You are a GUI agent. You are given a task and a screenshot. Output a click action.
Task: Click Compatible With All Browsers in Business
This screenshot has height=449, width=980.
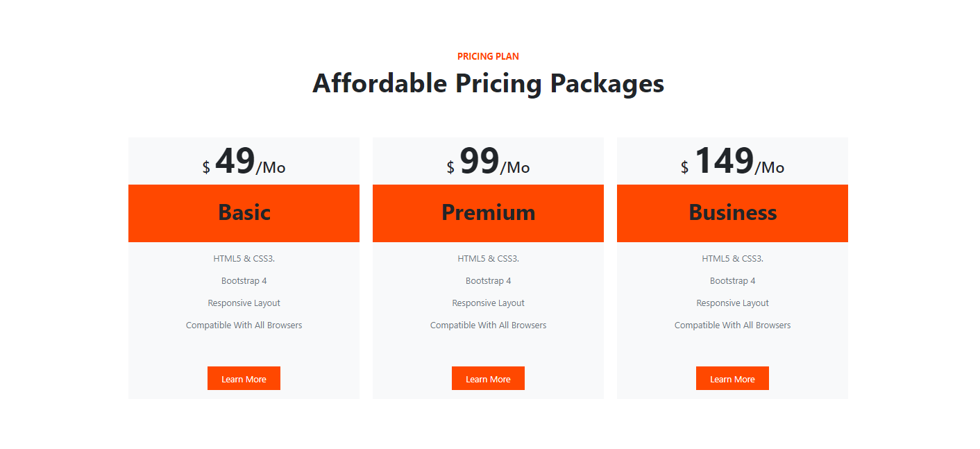click(x=732, y=325)
